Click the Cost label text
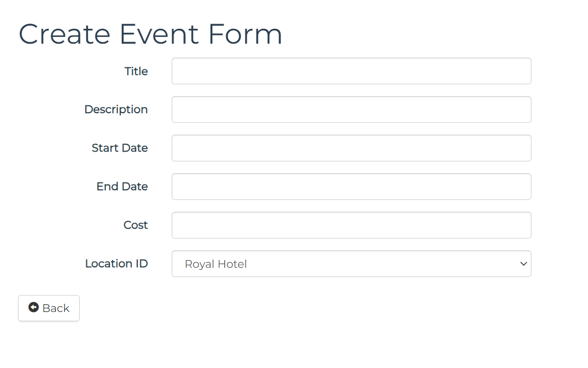Screen dimensions: 588x368 coord(135,225)
